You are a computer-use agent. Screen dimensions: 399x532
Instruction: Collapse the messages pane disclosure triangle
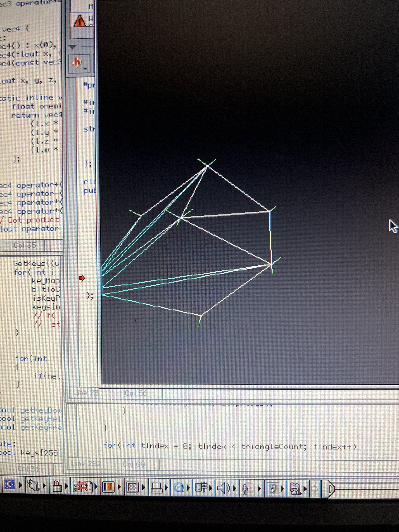pyautogui.click(x=72, y=47)
